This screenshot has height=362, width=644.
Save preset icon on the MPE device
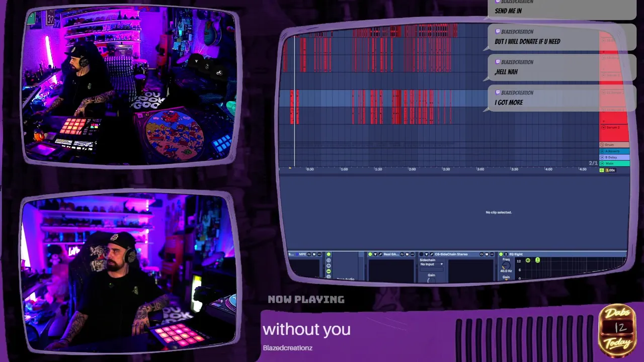314,254
